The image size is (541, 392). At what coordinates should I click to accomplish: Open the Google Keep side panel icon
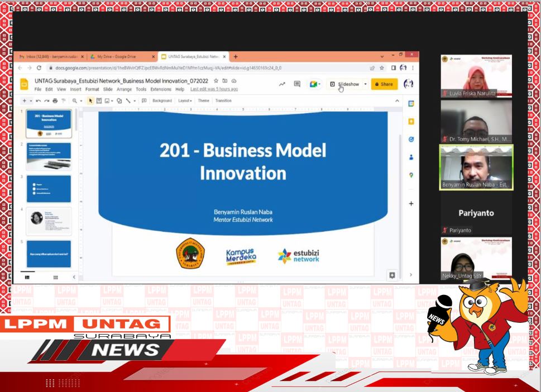pos(411,122)
